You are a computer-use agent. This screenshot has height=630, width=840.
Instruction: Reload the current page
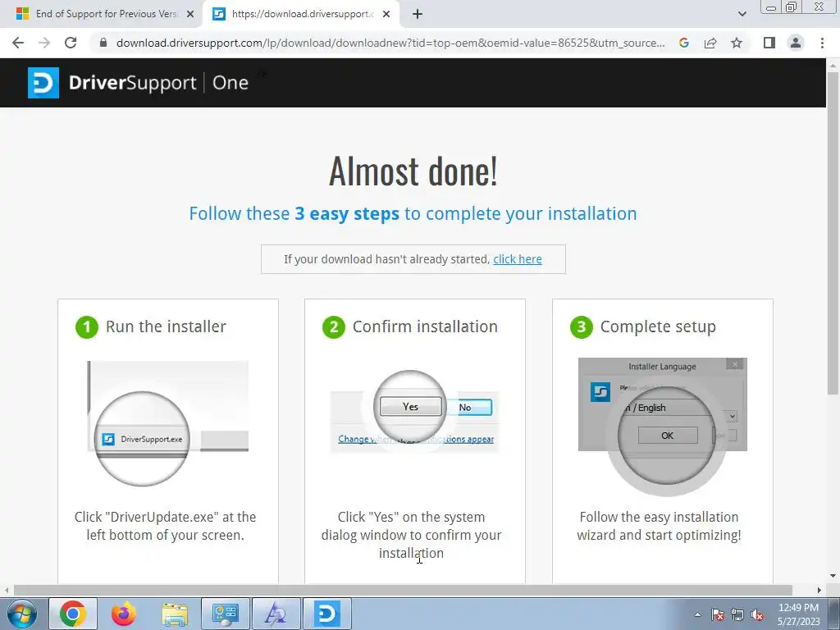click(x=71, y=43)
